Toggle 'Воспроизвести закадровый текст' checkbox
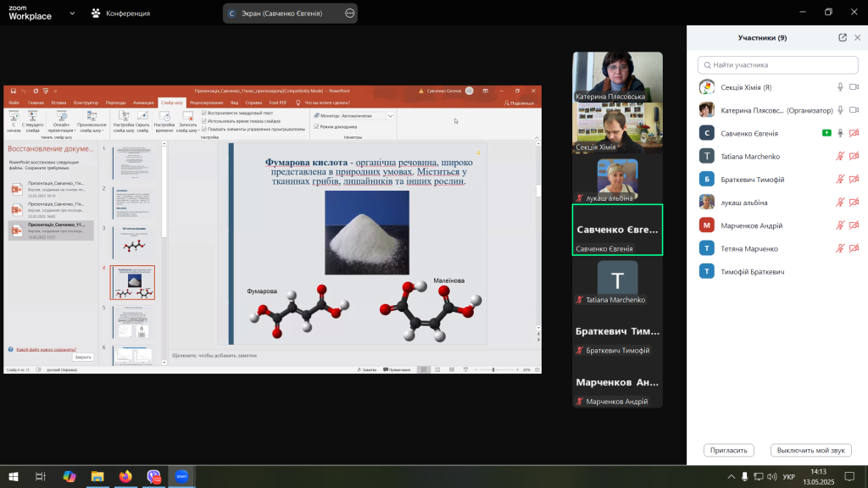 (204, 112)
